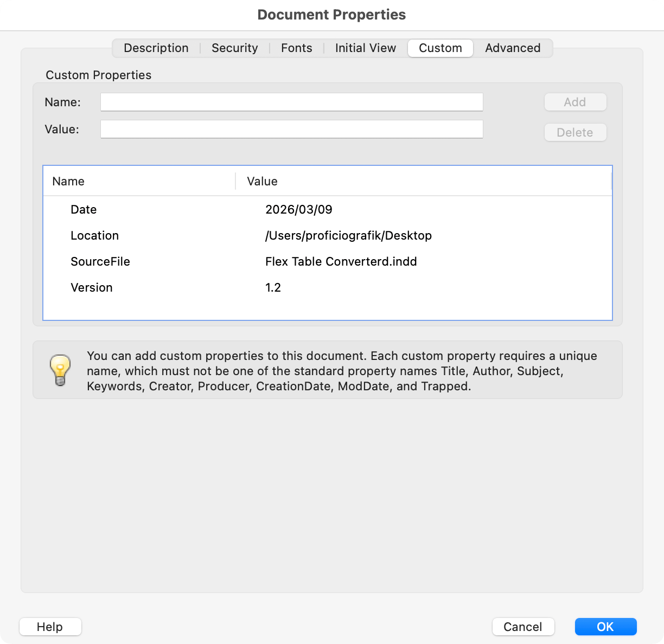This screenshot has width=664, height=644.
Task: Click the Custom tab
Action: point(440,48)
